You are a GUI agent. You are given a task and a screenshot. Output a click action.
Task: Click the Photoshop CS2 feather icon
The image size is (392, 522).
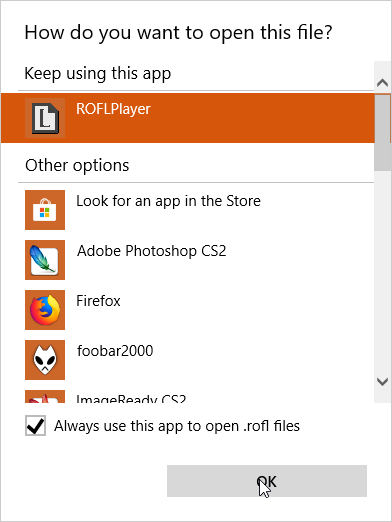point(45,260)
